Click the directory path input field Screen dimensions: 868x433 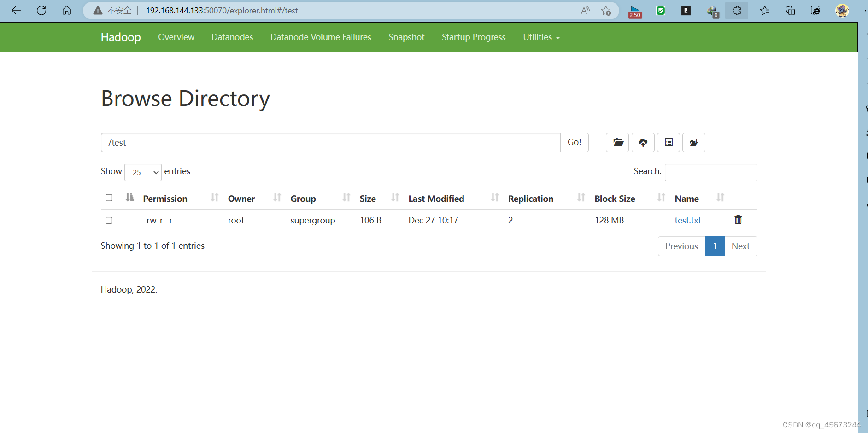[330, 142]
